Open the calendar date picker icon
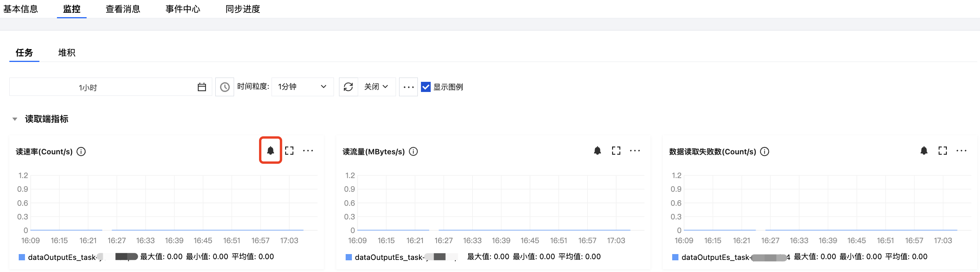Image resolution: width=980 pixels, height=272 pixels. tap(202, 87)
